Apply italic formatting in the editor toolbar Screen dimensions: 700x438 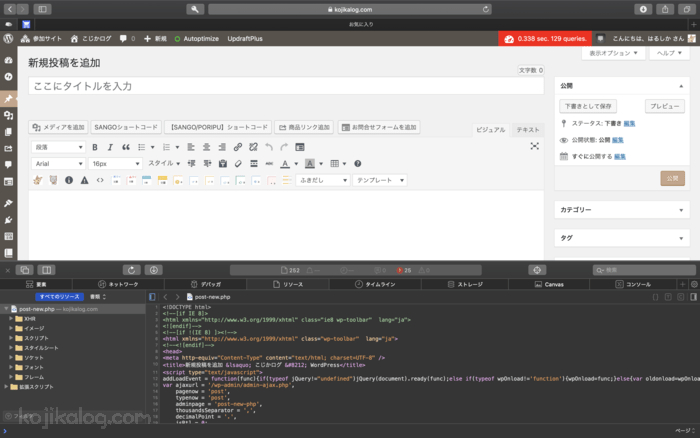coord(110,147)
